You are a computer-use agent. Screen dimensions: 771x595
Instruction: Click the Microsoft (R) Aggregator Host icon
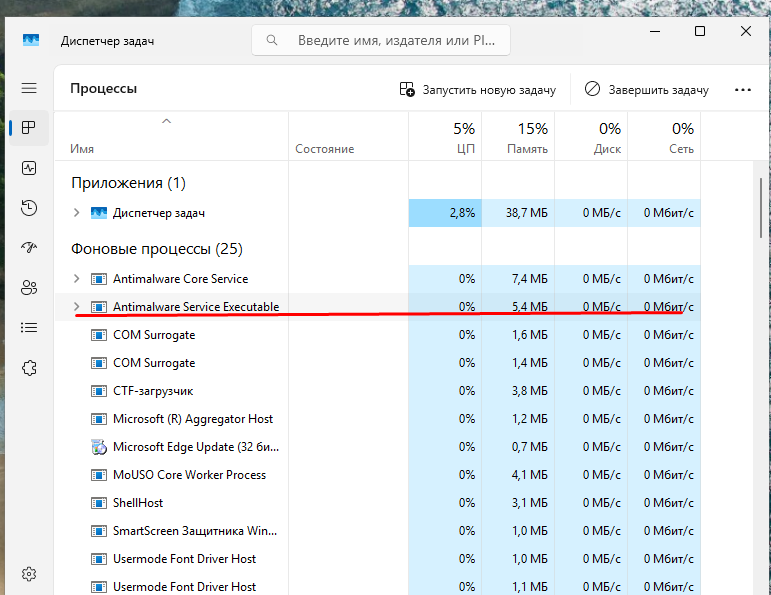coord(99,419)
